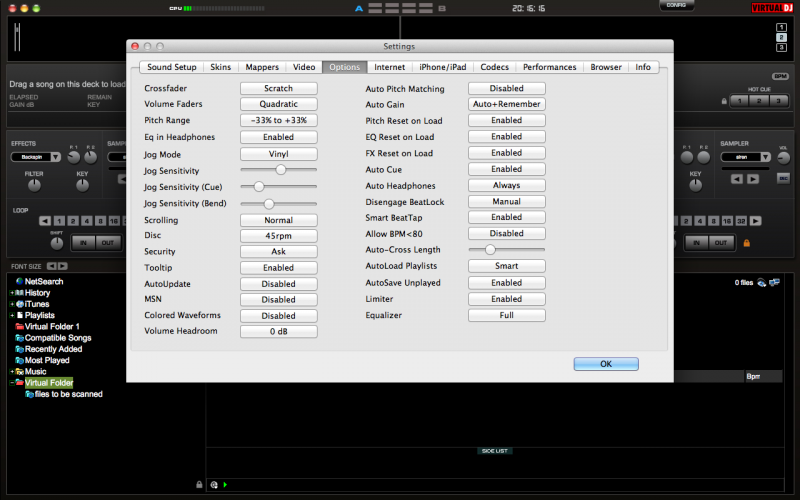
Task: Toggle the Colored Waveforms option
Action: pyautogui.click(x=278, y=315)
